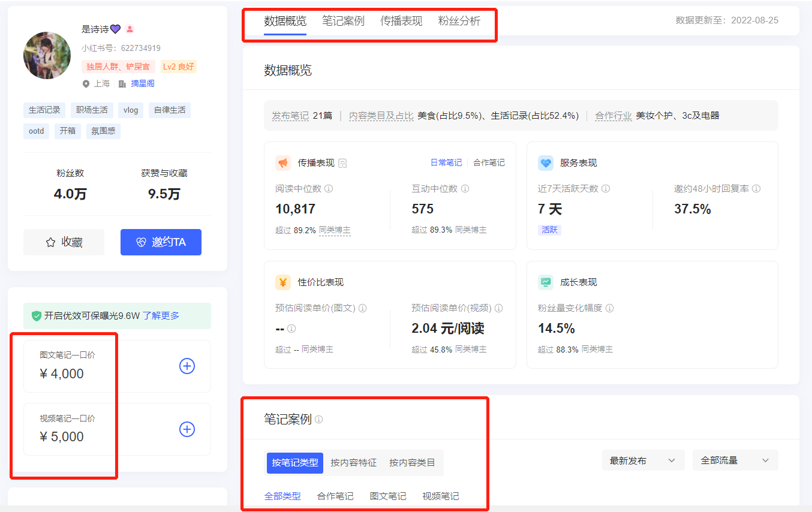
Task: Switch 传播表现 to 合作笔记 view
Action: tap(489, 162)
